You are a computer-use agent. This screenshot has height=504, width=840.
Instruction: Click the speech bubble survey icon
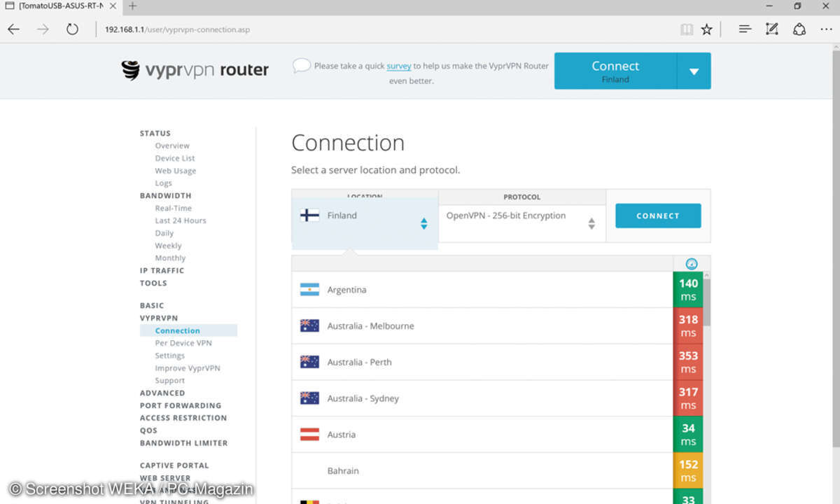pyautogui.click(x=301, y=66)
